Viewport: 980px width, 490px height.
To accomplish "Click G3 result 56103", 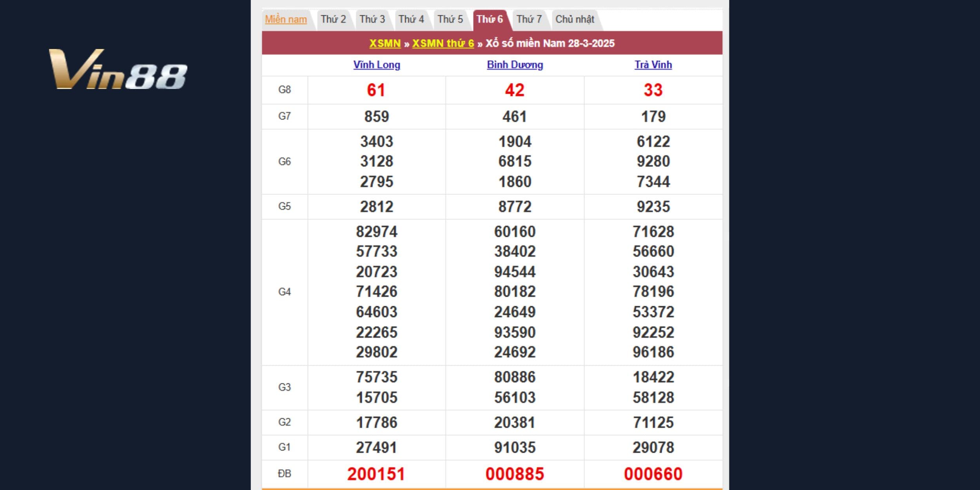I will (515, 397).
